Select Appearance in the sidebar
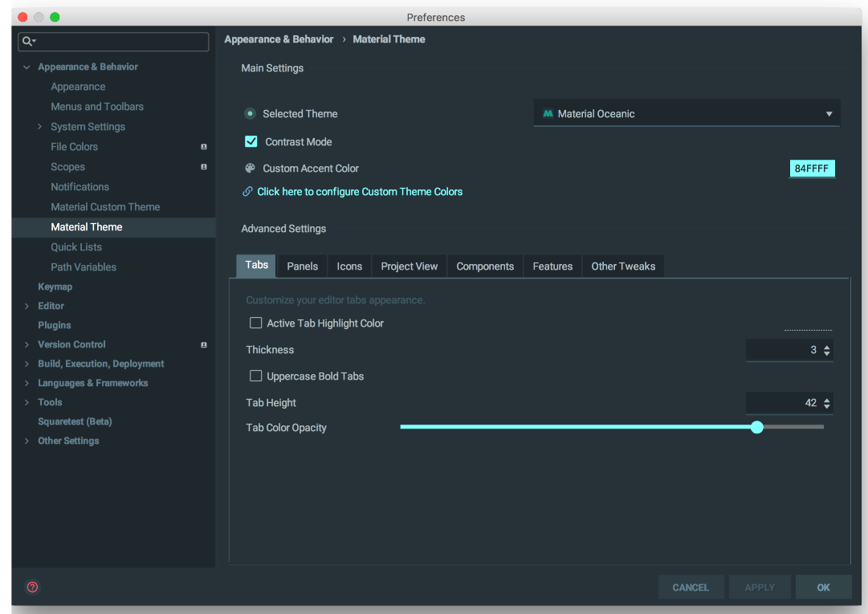Viewport: 868px width, 614px height. 78,87
